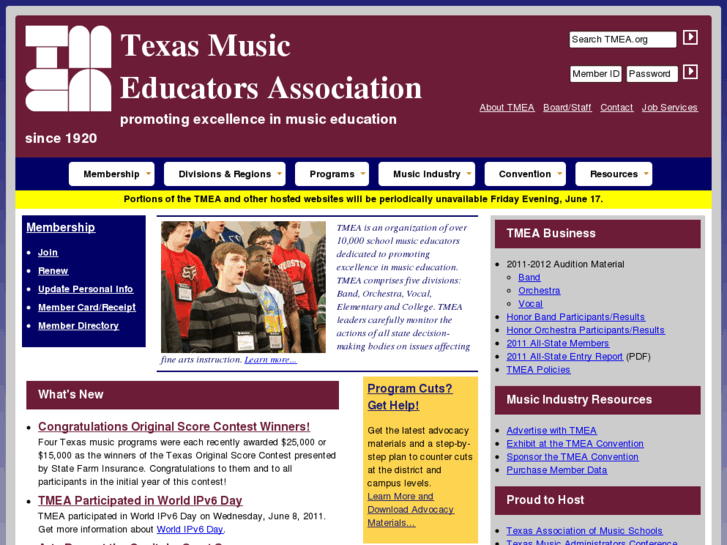Open the Band audition material link

pyautogui.click(x=529, y=277)
